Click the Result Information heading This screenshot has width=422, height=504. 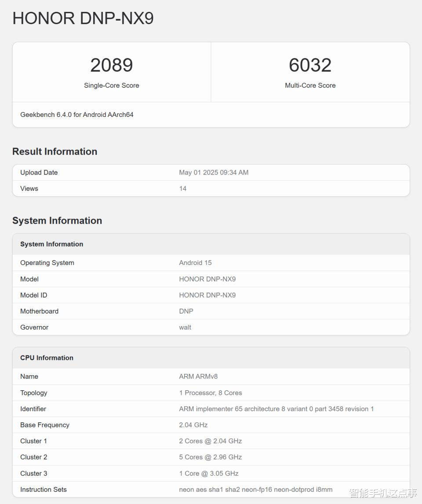55,152
